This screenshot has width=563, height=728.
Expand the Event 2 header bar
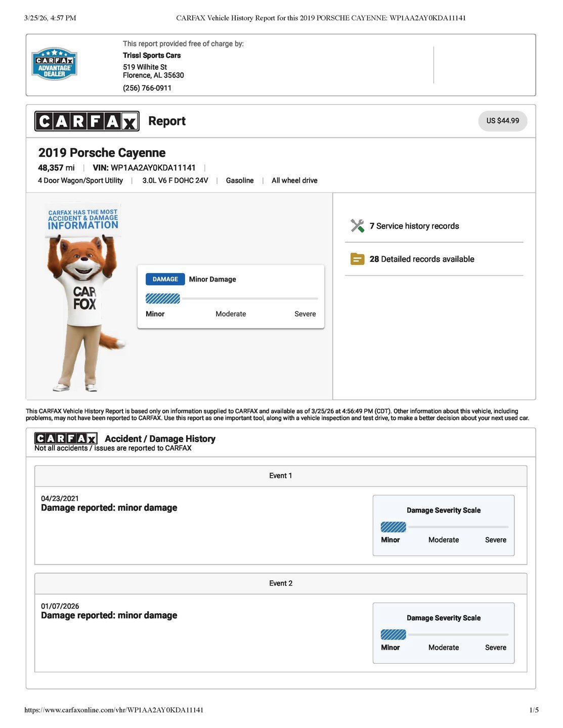281,583
